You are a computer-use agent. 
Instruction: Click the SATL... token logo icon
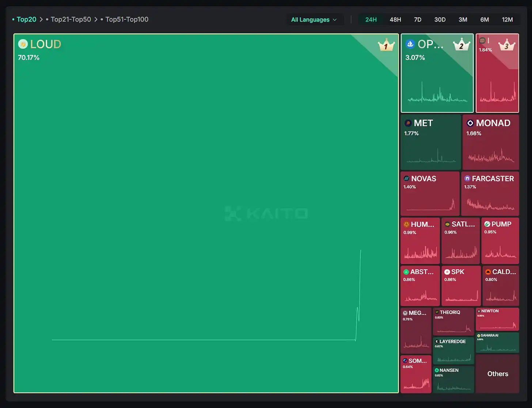tap(447, 224)
